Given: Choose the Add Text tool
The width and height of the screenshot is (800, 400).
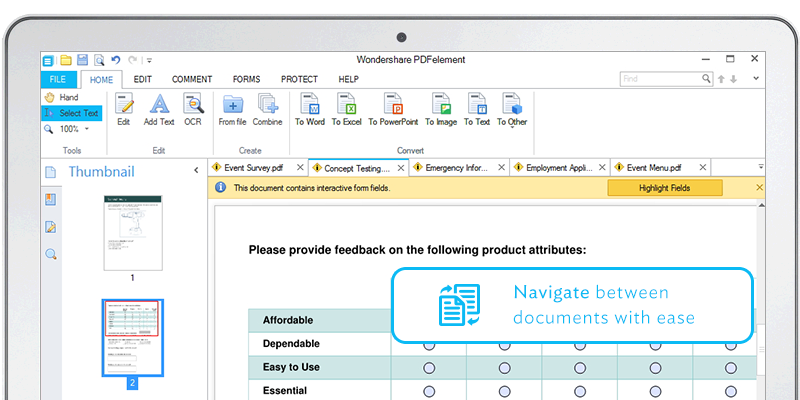Looking at the screenshot, I should pyautogui.click(x=159, y=109).
